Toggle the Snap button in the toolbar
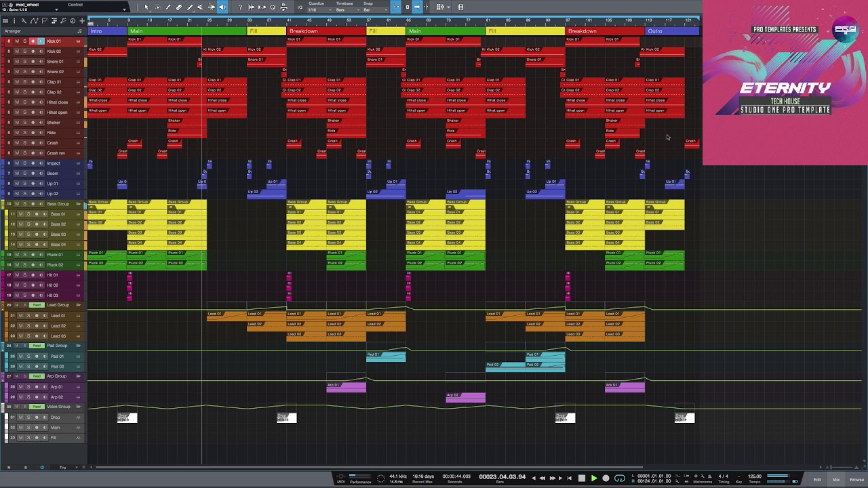 (x=395, y=7)
